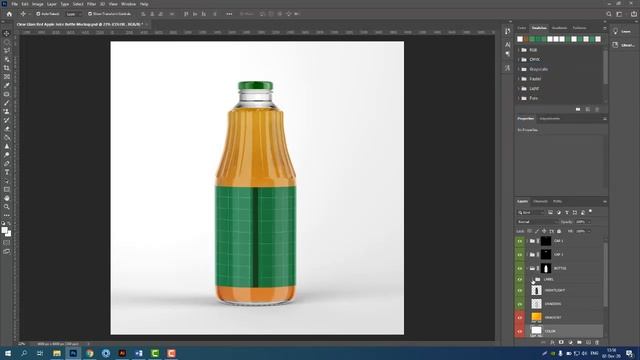
Task: Pick the Eyedropper tool
Action: point(7,85)
